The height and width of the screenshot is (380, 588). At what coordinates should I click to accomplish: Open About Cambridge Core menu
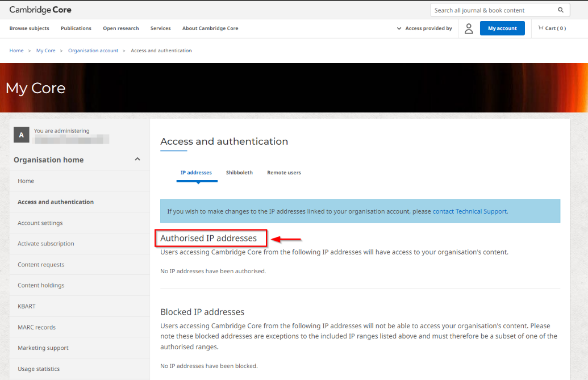pyautogui.click(x=210, y=28)
